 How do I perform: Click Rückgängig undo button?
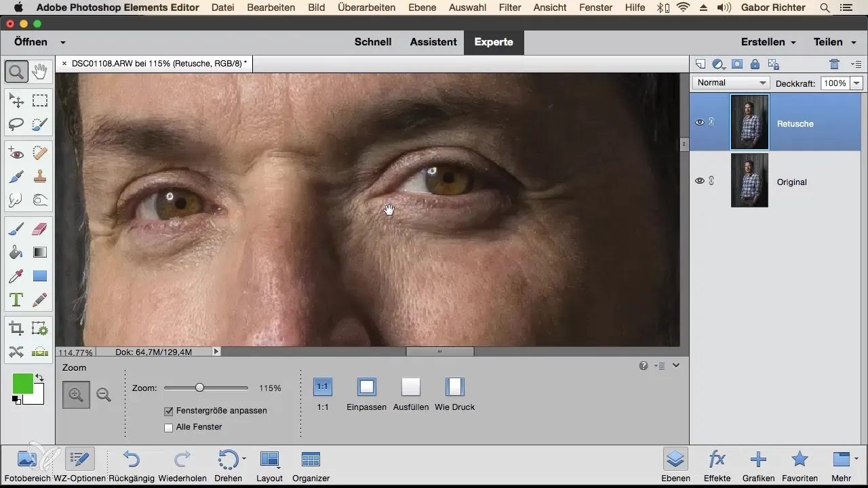pos(132,466)
